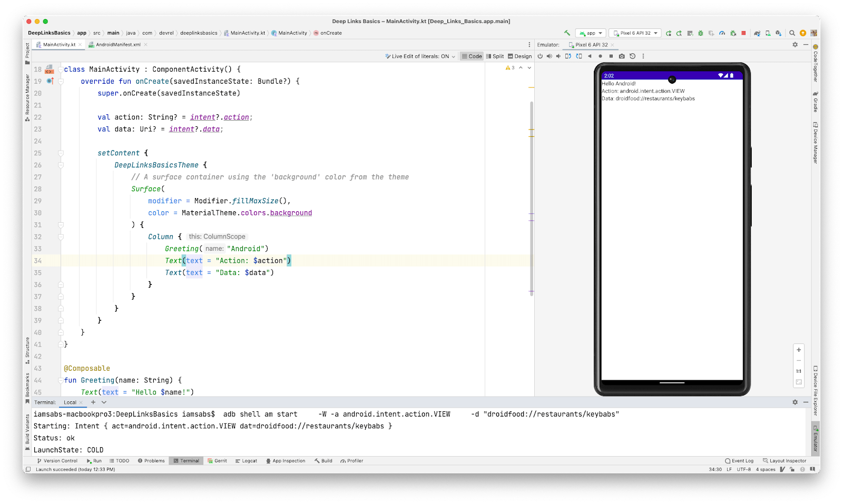Sync project with Gradle files
The height and width of the screenshot is (504, 843).
(757, 33)
